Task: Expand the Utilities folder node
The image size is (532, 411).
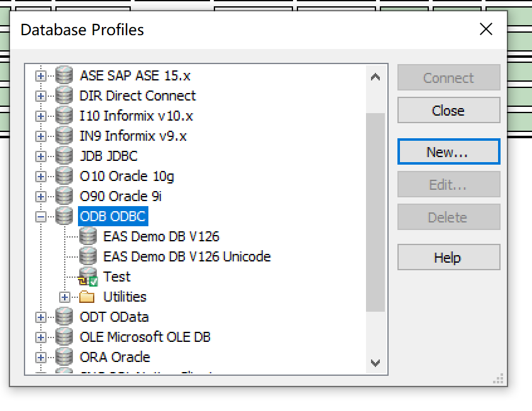Action: [x=65, y=297]
